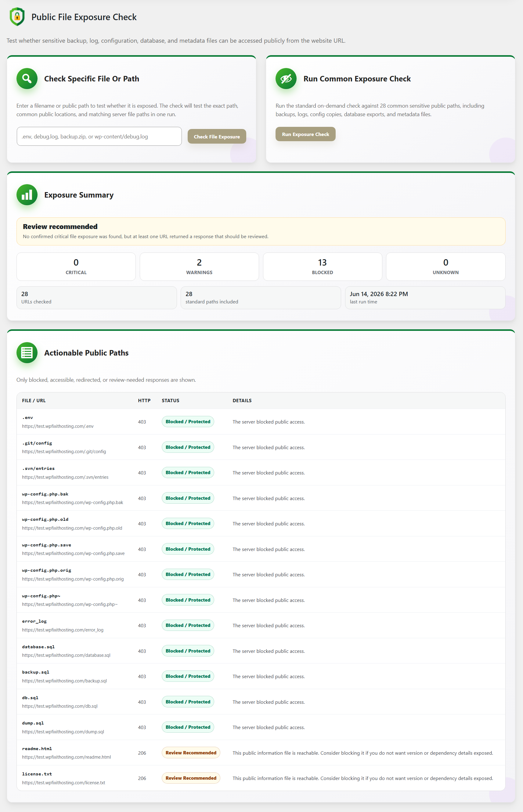Open the db.sql URL link
The width and height of the screenshot is (523, 812).
pyautogui.click(x=60, y=706)
